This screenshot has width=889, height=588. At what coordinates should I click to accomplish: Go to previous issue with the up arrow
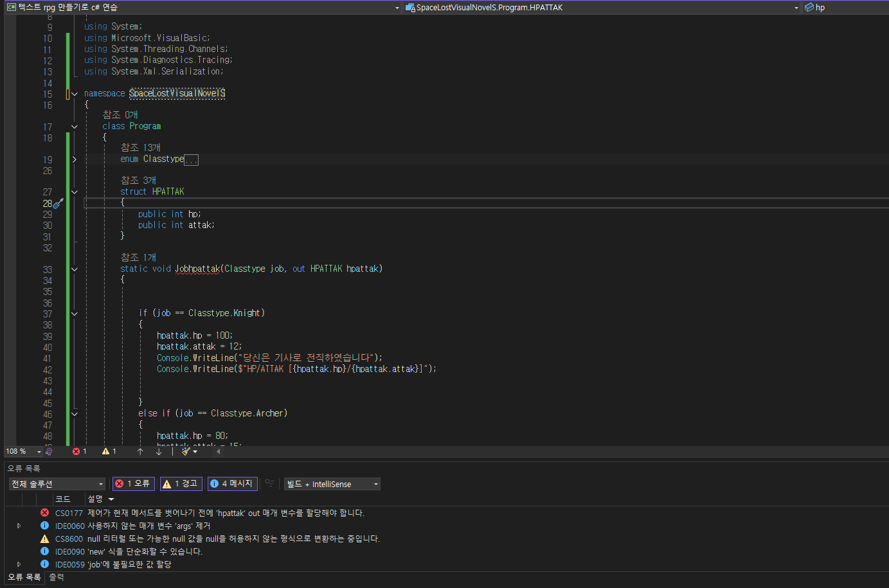[140, 451]
